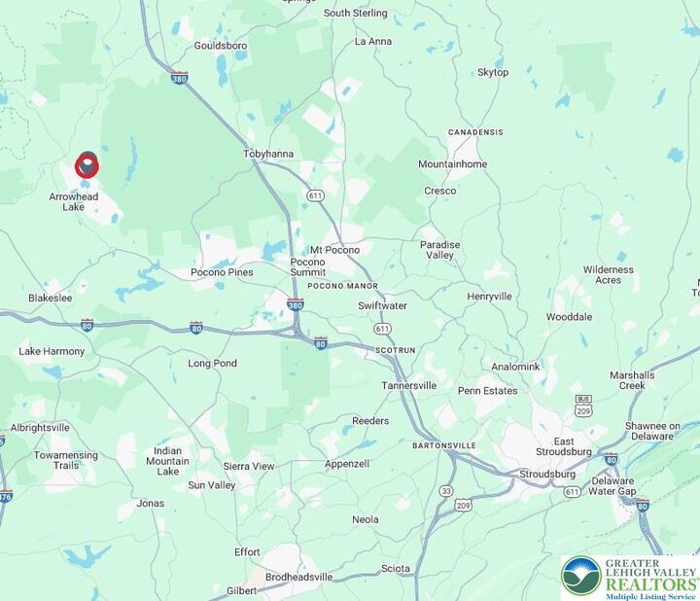Click the Pocono Pines label
Image resolution: width=700 pixels, height=601 pixels.
(222, 272)
